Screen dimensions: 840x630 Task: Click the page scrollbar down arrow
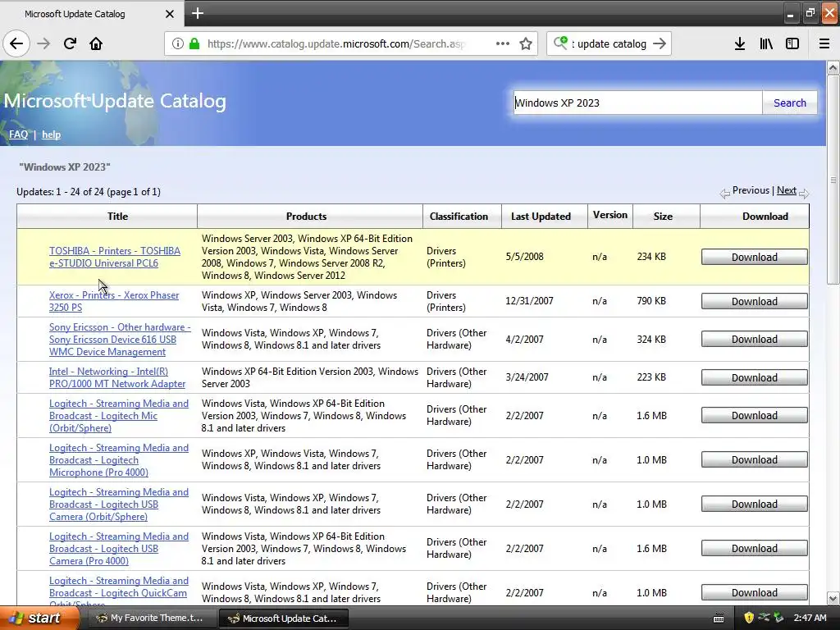tap(833, 598)
